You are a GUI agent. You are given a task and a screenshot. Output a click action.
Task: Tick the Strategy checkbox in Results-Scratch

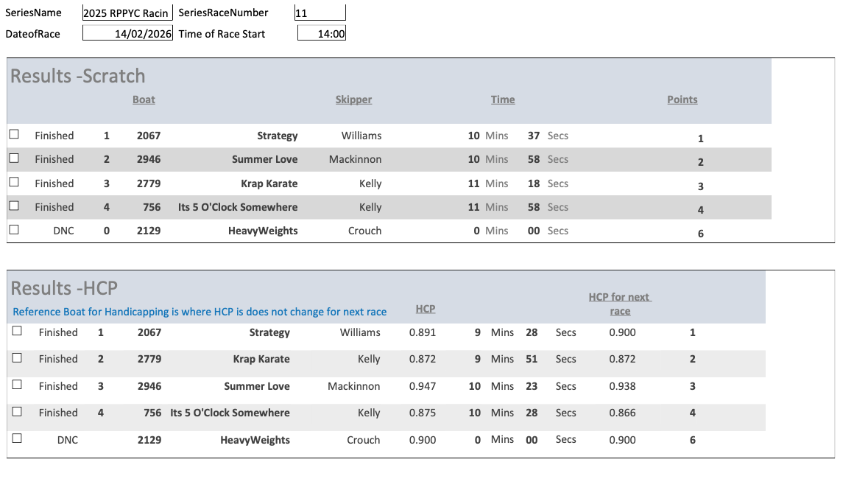click(x=14, y=135)
